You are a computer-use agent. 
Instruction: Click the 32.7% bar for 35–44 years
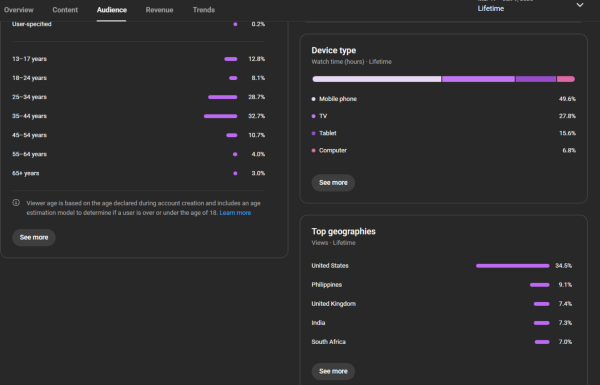tap(220, 116)
